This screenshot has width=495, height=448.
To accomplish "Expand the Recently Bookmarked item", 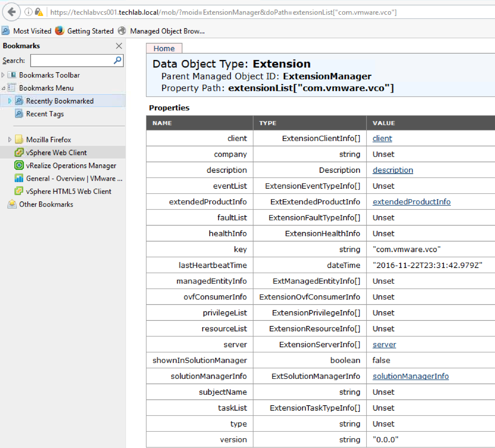I will pos(10,101).
